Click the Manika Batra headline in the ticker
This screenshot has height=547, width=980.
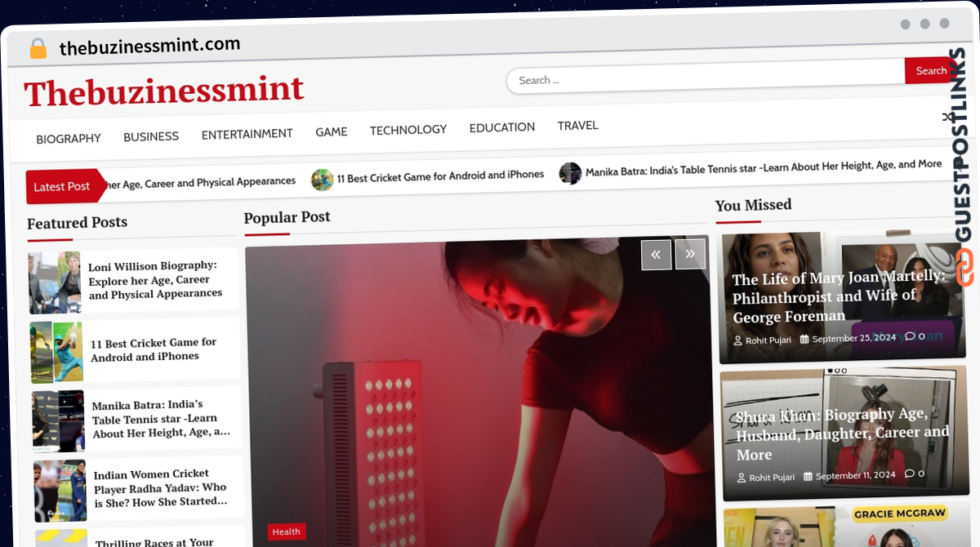click(764, 167)
